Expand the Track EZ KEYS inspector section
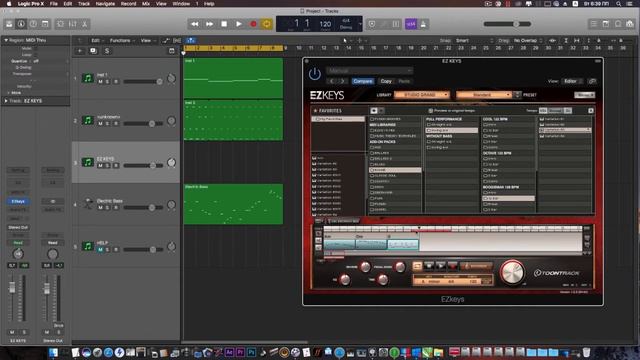The image size is (640, 360). (x=6, y=100)
